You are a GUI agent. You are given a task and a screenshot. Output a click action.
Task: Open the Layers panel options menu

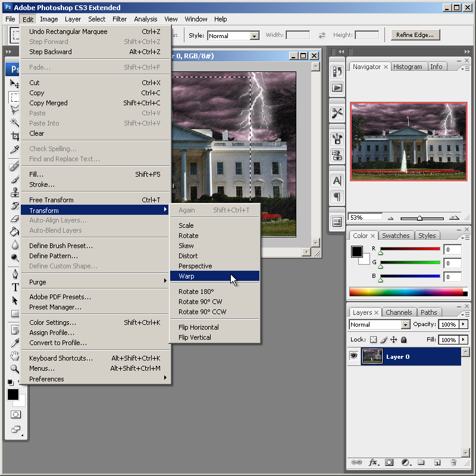click(x=465, y=314)
